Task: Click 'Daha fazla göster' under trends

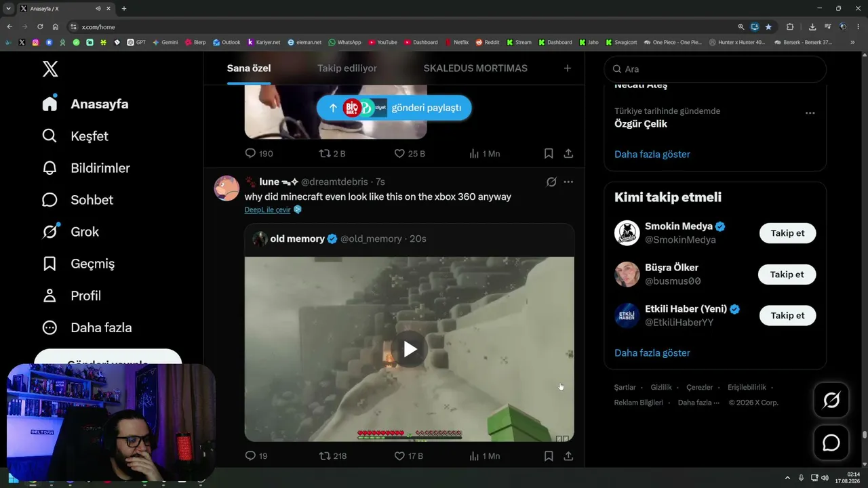Action: point(652,154)
